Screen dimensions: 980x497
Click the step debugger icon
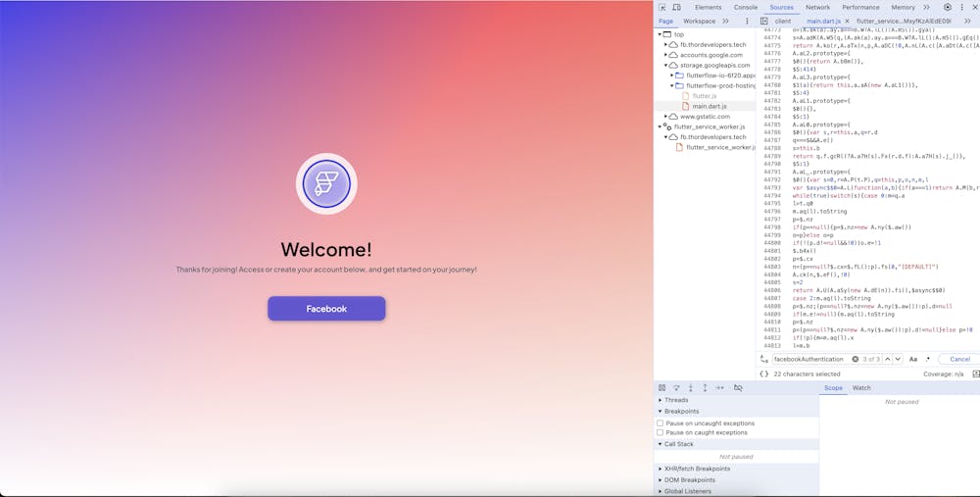pos(720,388)
